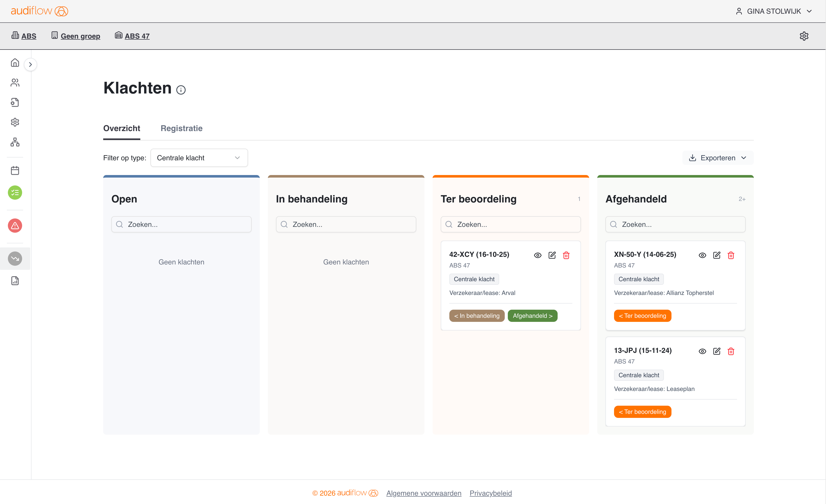Open the document settings sidebar icon
The image size is (826, 504).
coord(15,102)
